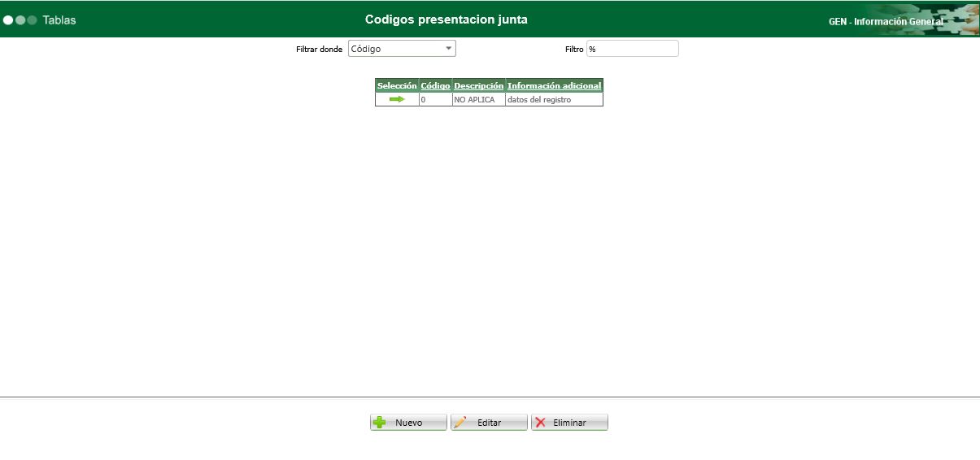
Task: Sort by Información adicional column header
Action: pos(554,85)
